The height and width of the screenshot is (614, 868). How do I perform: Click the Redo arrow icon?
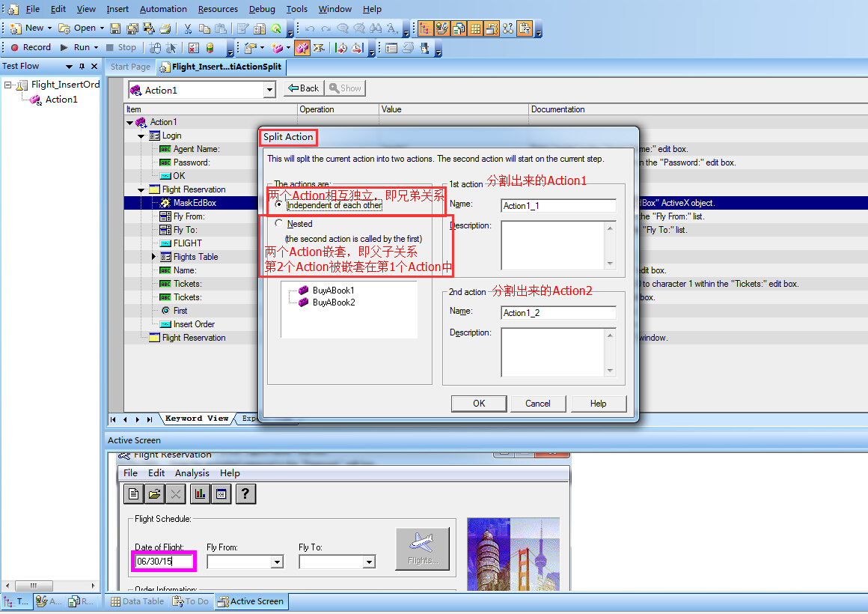pyautogui.click(x=326, y=28)
